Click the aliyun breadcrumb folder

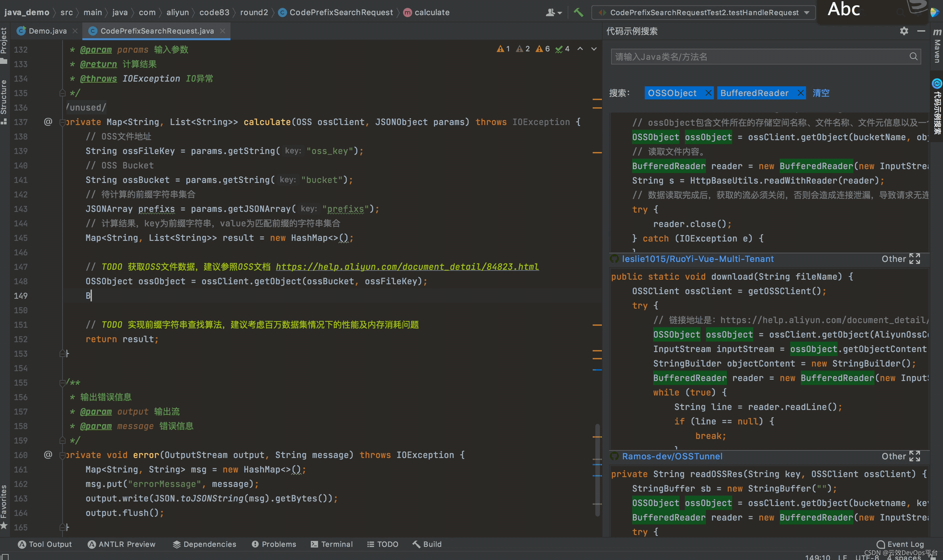point(177,13)
